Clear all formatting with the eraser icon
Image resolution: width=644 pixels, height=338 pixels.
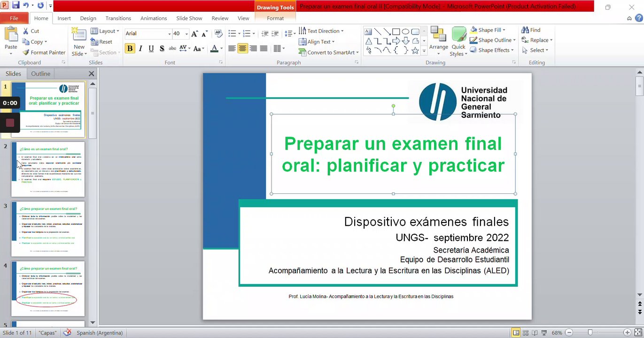pos(218,34)
